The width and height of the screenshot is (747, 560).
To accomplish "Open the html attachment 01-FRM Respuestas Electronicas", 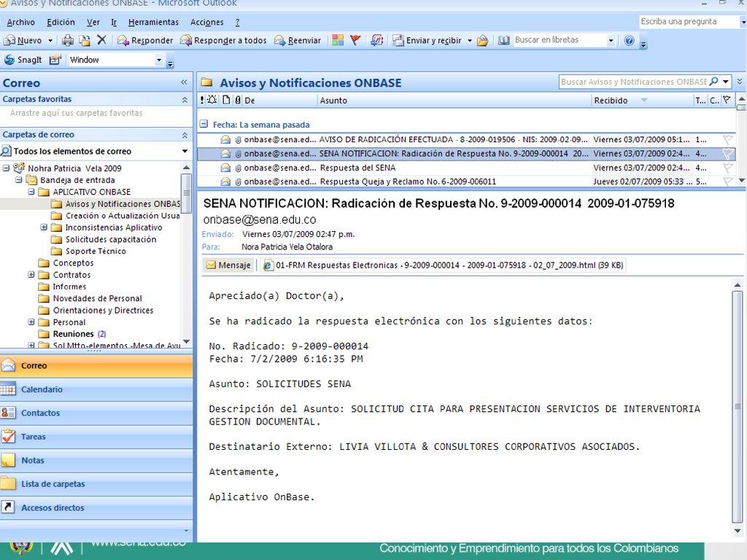I will pyautogui.click(x=443, y=265).
